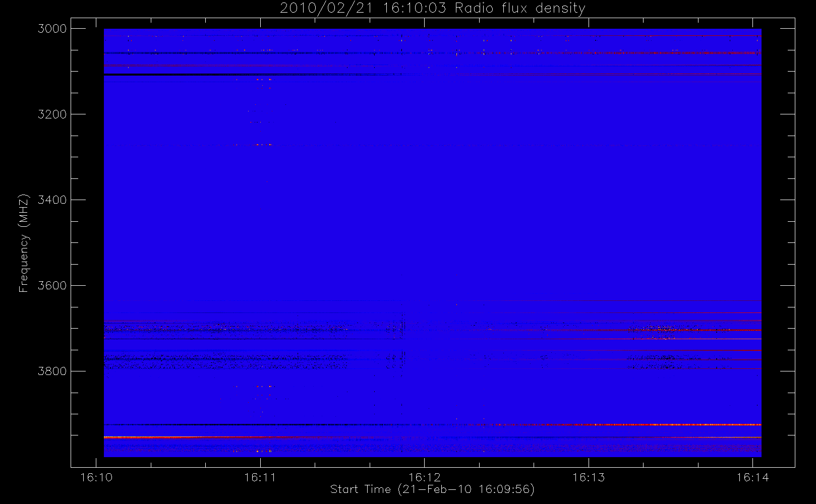Click the 16:13 time tick label

point(589,477)
